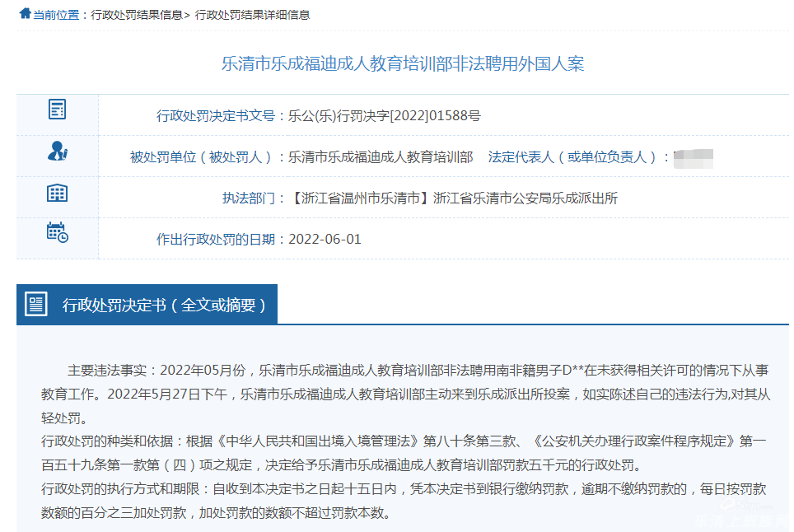
Task: Click the 当前位置 label
Action: coord(56,15)
